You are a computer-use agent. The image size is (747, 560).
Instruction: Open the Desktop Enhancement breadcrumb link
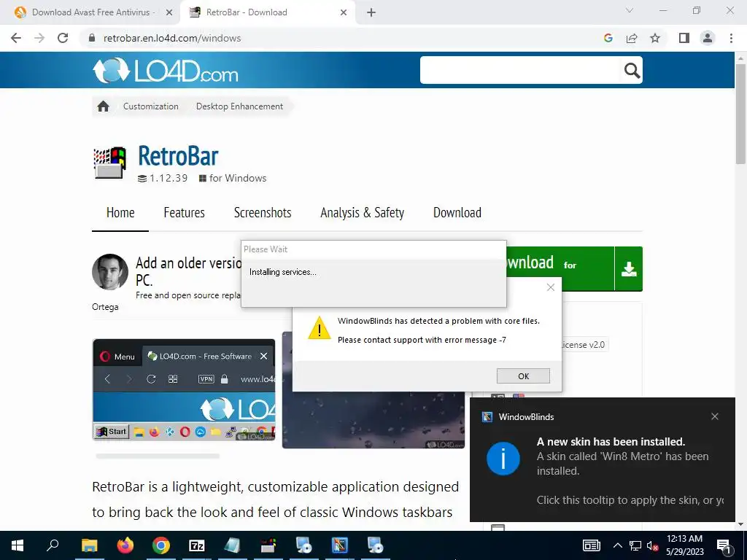239,106
